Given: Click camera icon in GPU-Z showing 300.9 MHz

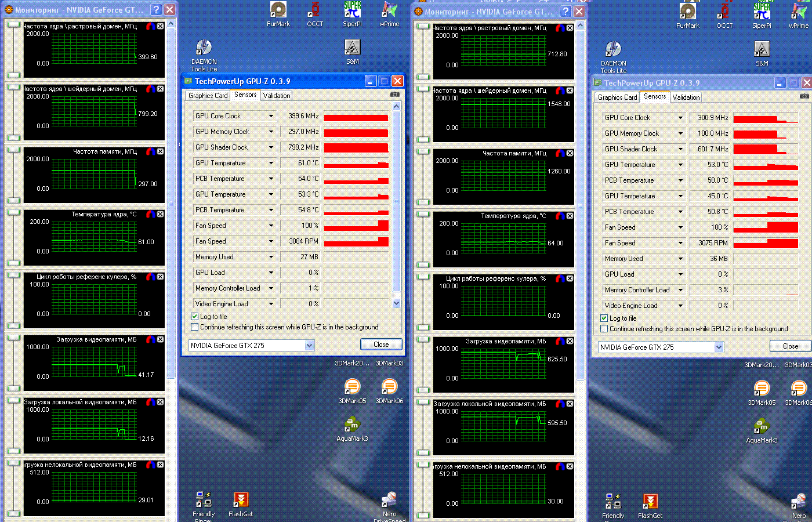Looking at the screenshot, I should (804, 96).
